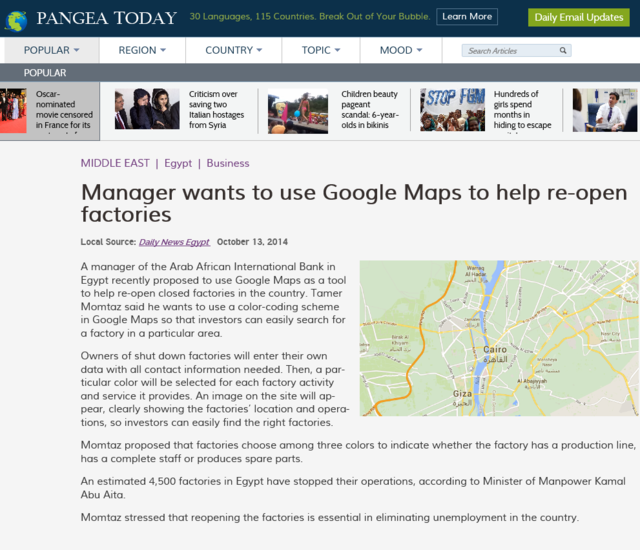Expand the Country dropdown
This screenshot has height=550, width=640.
234,50
